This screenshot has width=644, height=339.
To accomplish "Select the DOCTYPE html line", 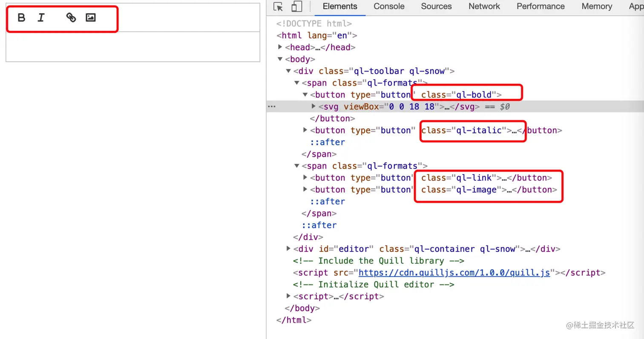I will click(x=314, y=23).
